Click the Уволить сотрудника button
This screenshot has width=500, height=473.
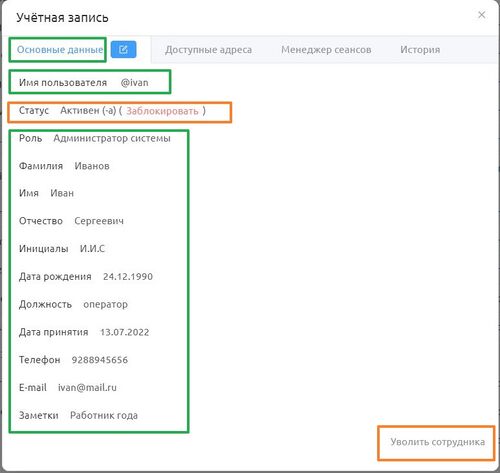(438, 442)
